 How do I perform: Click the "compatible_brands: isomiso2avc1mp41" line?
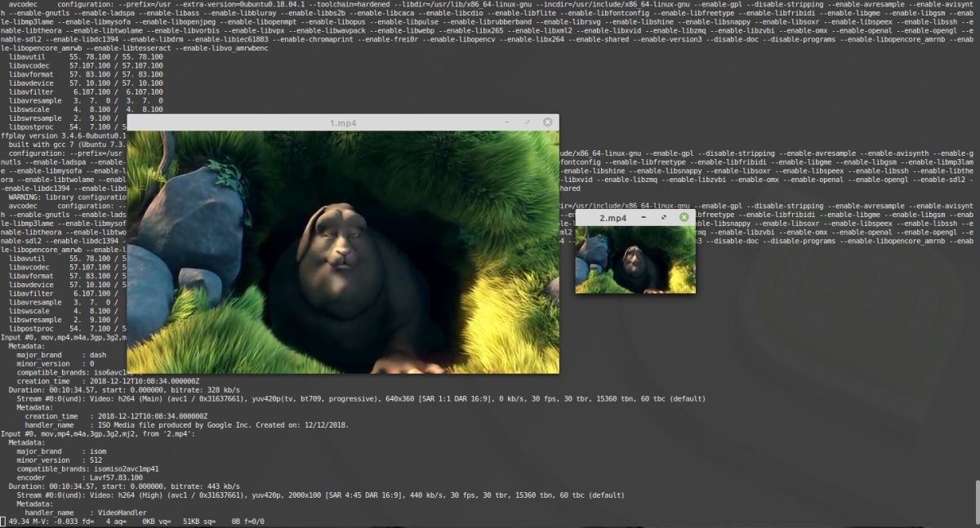coord(87,469)
